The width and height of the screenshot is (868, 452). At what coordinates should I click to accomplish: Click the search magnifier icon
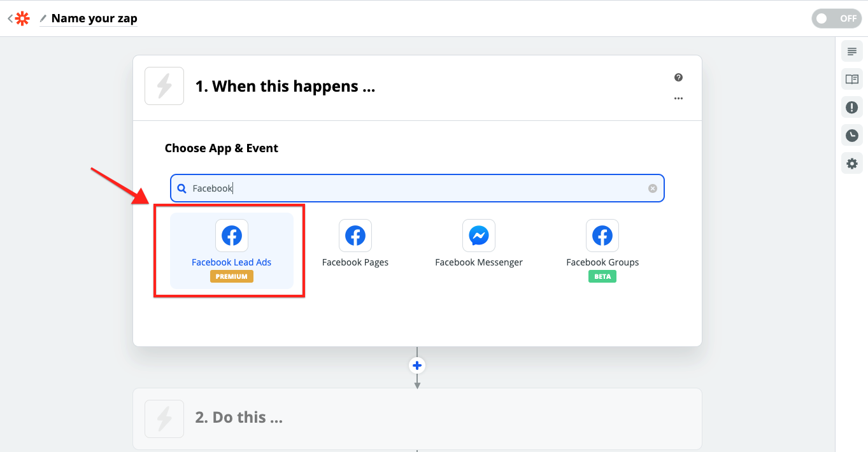point(181,188)
